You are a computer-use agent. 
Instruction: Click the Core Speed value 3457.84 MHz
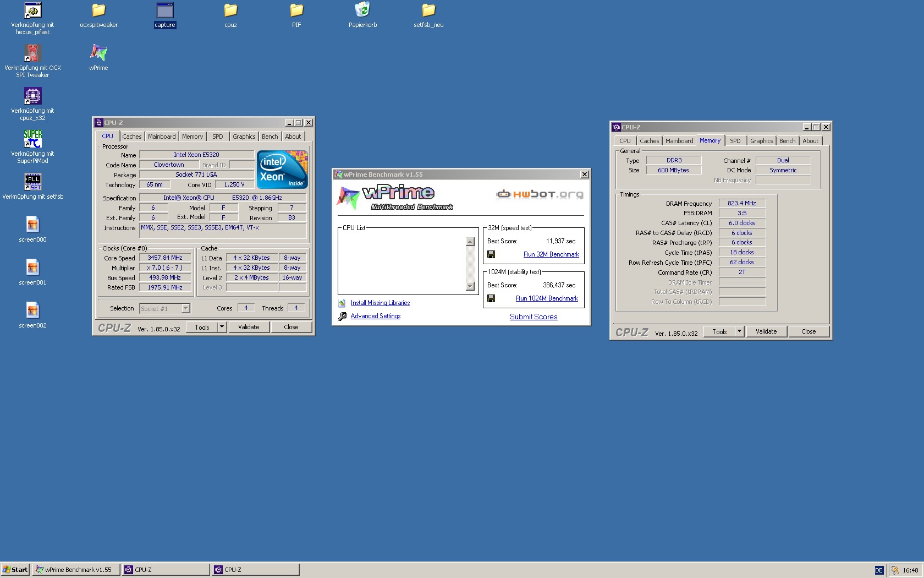coord(165,258)
